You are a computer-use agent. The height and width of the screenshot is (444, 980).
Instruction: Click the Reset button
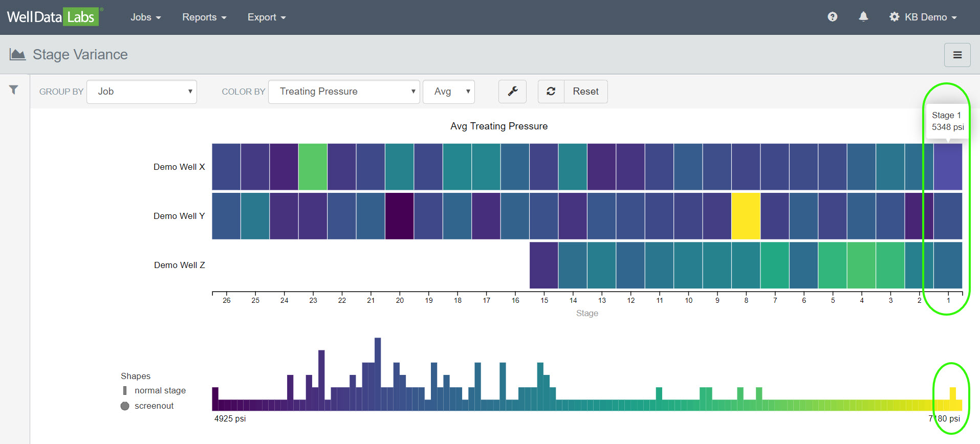585,92
